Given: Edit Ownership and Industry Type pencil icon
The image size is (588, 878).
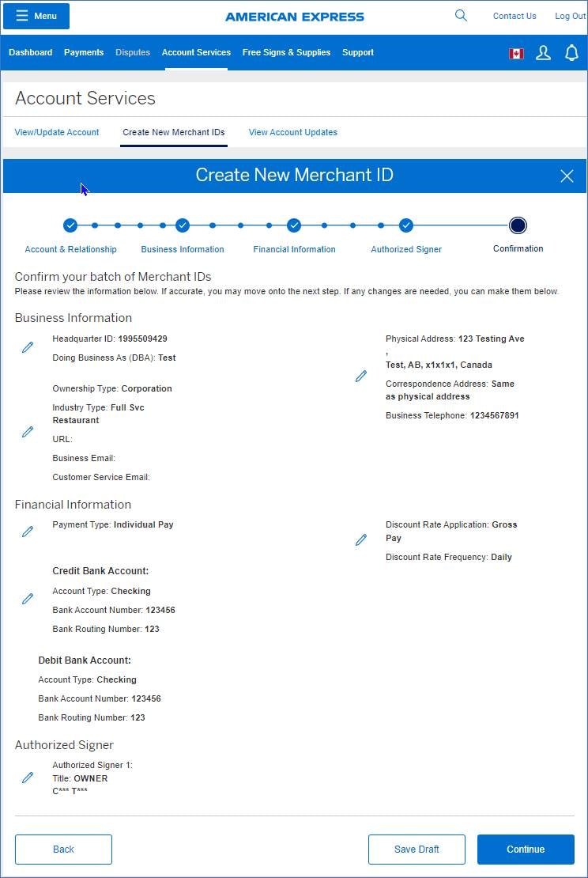Looking at the screenshot, I should click(x=28, y=432).
